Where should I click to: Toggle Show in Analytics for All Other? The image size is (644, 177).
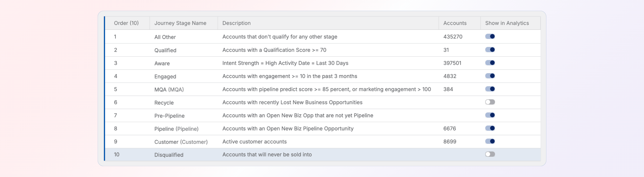coord(490,37)
